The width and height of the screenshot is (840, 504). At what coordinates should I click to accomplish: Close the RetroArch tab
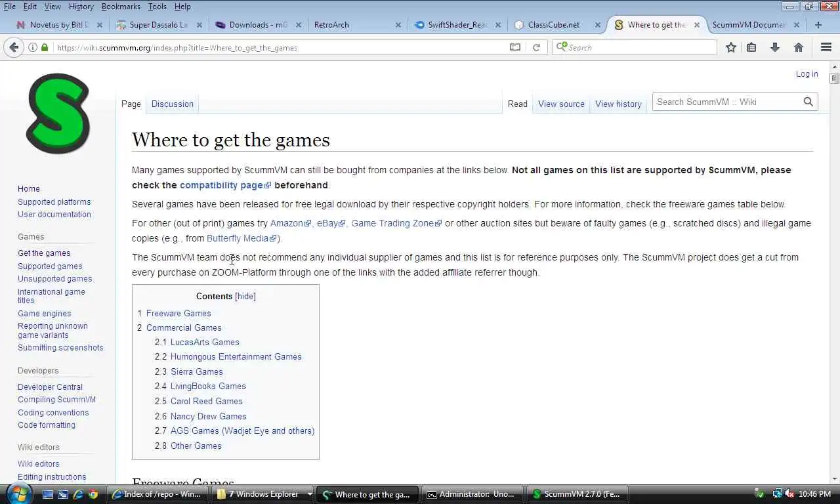(398, 25)
